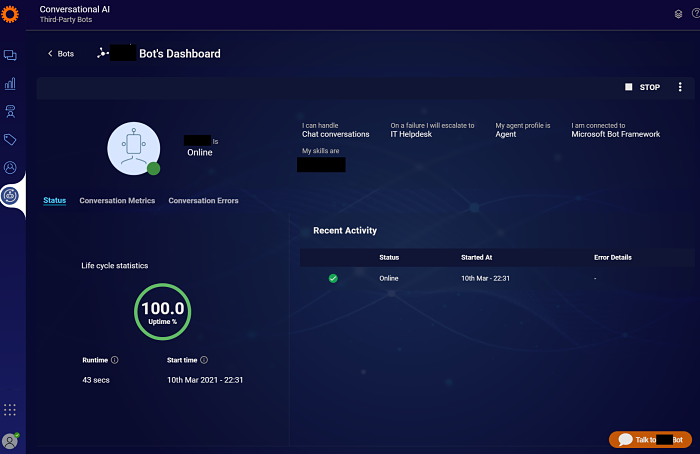Open the user circle icon in sidebar
Image resolution: width=700 pixels, height=454 pixels.
(x=10, y=167)
